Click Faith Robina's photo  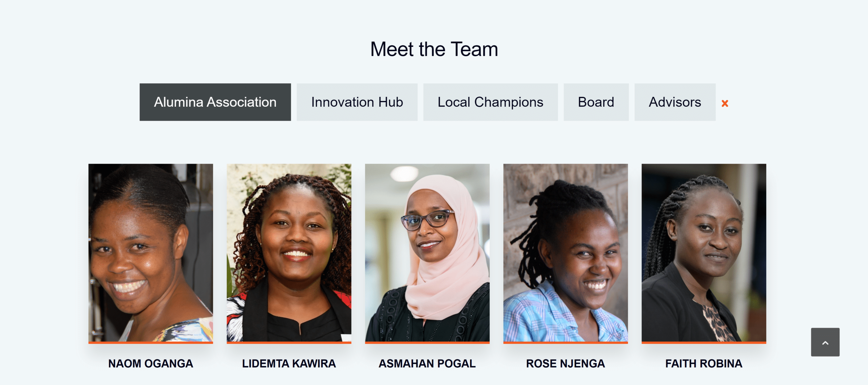(x=704, y=253)
